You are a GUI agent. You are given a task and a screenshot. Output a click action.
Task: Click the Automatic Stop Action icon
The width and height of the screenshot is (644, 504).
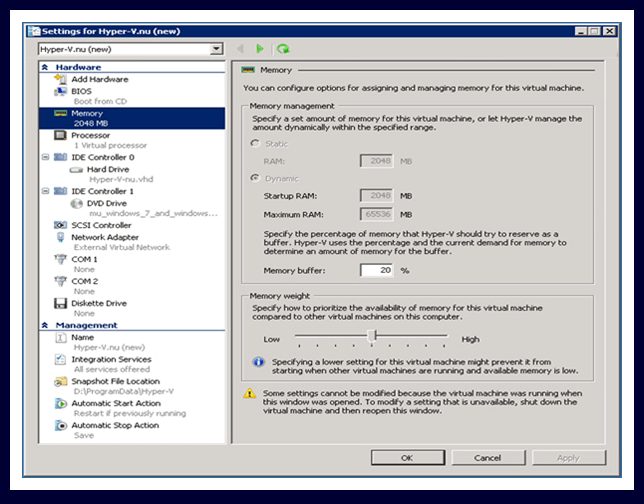60,426
